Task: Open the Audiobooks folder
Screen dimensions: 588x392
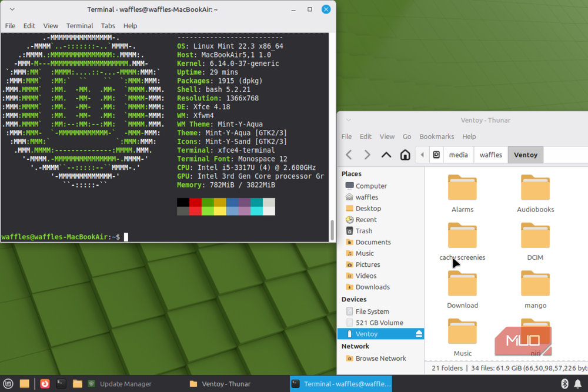Action: [x=535, y=194]
